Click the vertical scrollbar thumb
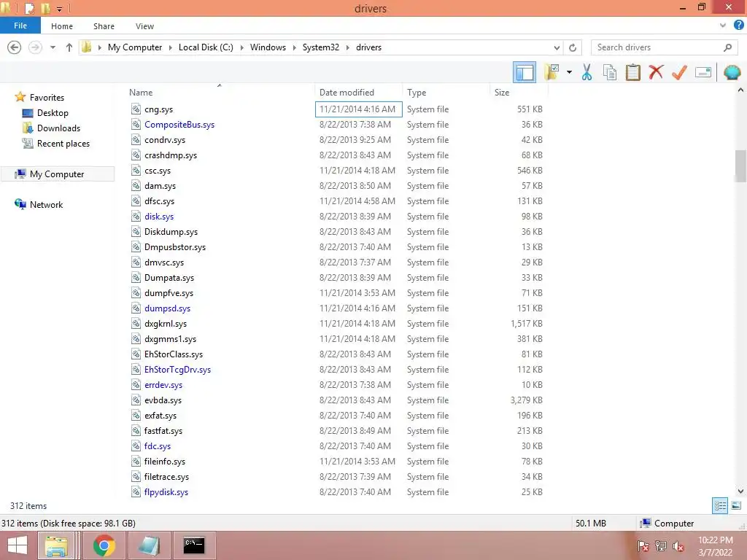Screen dimensions: 747x560 740,166
